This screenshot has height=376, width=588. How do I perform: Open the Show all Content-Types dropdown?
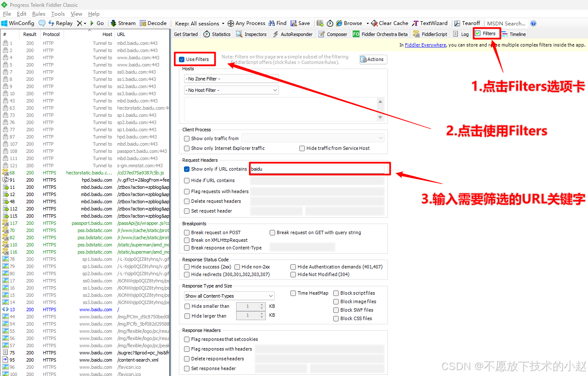pyautogui.click(x=229, y=296)
